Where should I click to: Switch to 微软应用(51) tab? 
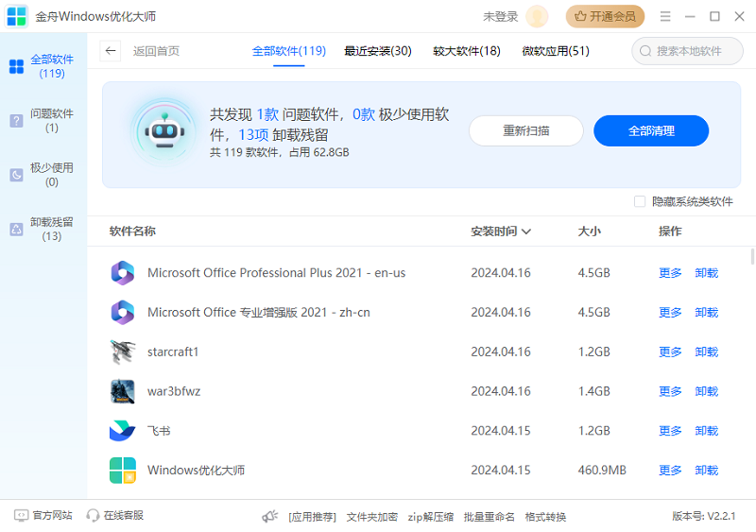(x=556, y=51)
